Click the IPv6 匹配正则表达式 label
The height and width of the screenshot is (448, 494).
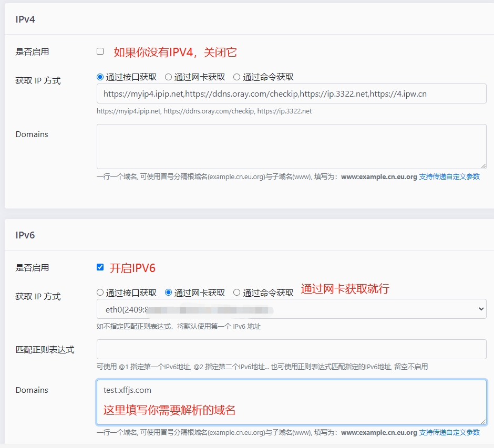click(45, 350)
